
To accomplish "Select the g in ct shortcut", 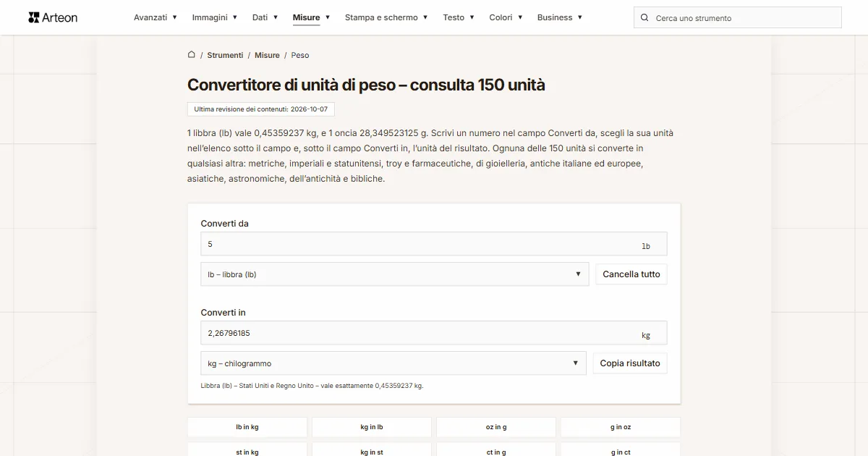I will click(x=621, y=449).
